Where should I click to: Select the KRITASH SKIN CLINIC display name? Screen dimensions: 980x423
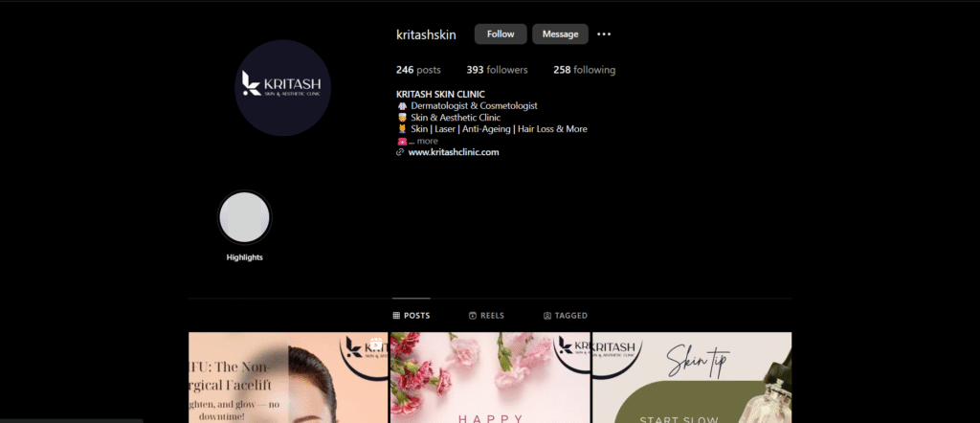pyautogui.click(x=440, y=94)
